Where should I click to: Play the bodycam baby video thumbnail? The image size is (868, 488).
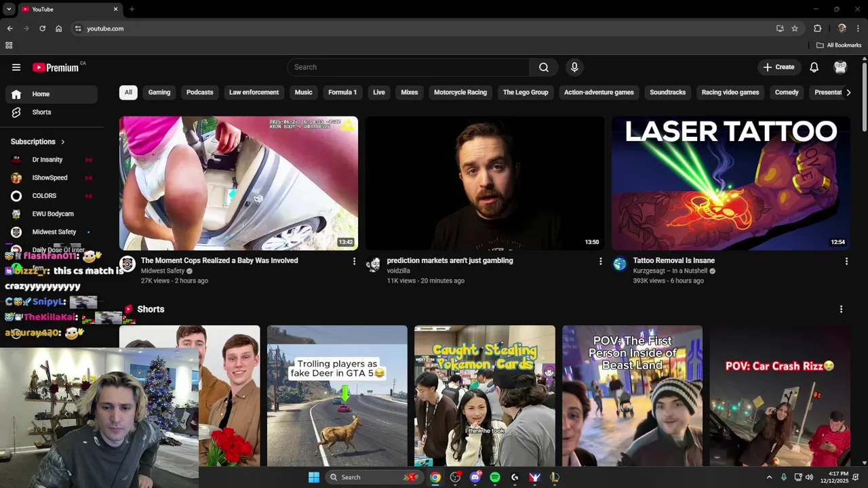point(239,183)
